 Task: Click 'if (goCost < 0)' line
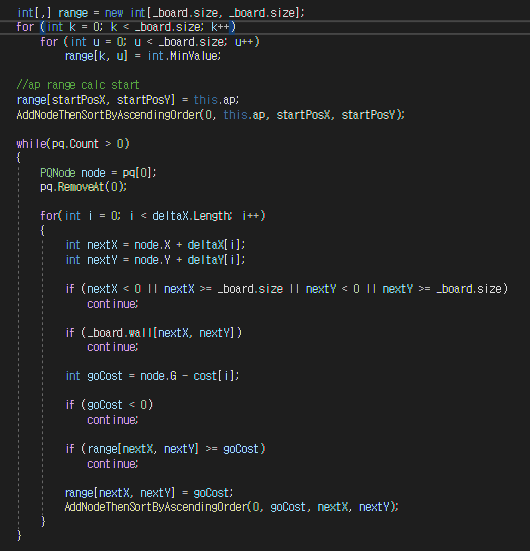[x=109, y=405]
